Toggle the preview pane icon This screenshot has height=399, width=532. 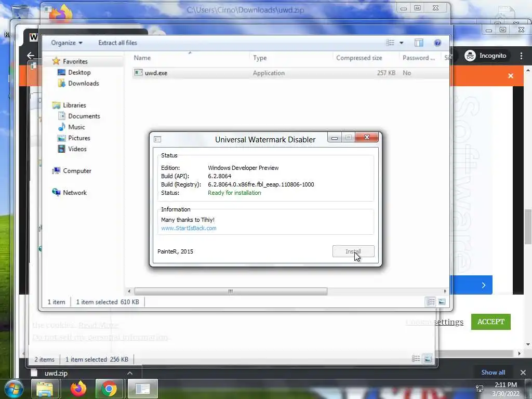(419, 43)
